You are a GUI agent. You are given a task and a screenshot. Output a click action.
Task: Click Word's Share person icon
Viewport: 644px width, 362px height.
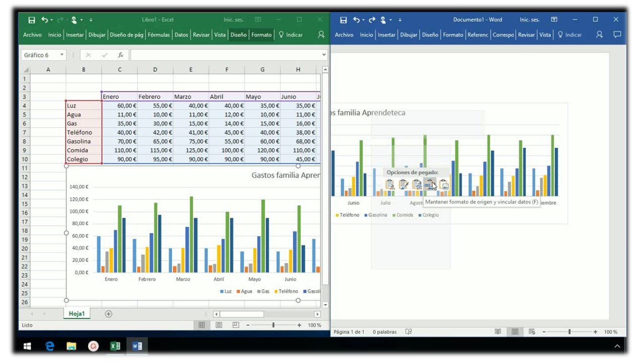point(599,35)
